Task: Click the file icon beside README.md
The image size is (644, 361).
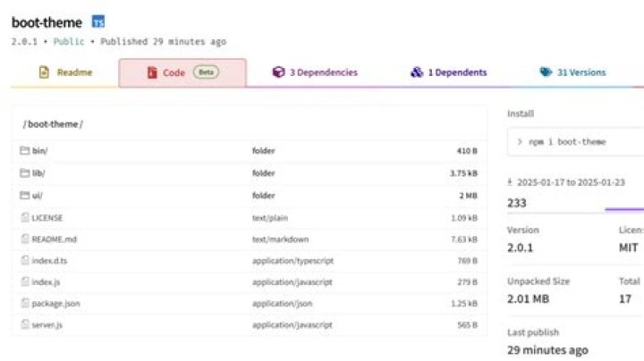Action: coord(25,239)
